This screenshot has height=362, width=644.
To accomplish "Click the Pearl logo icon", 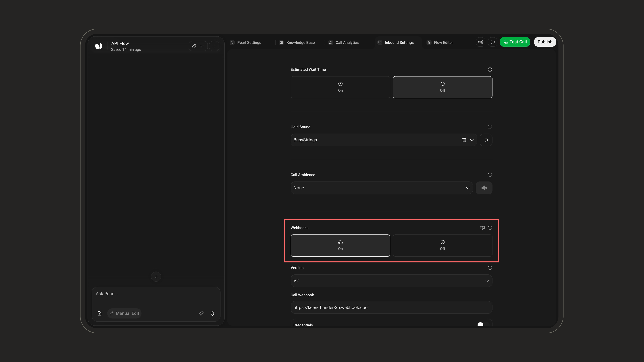I will tap(98, 46).
